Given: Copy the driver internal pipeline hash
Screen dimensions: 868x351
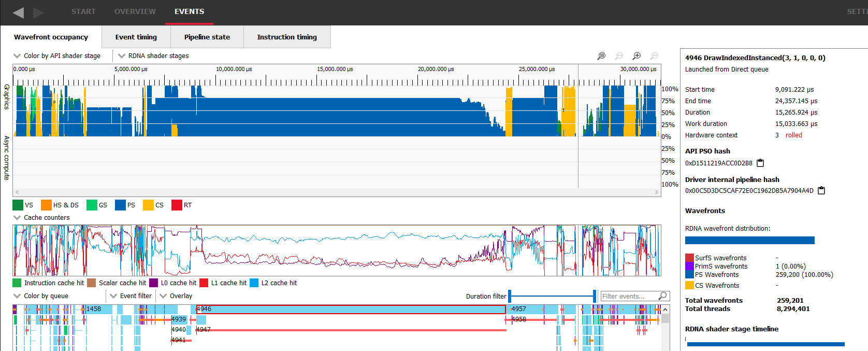Looking at the screenshot, I should 821,190.
